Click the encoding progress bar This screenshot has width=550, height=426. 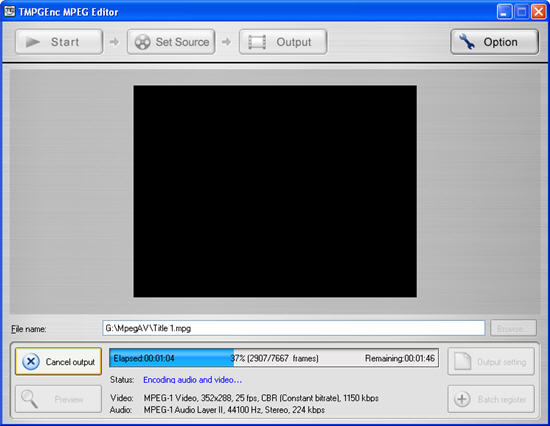pos(274,358)
